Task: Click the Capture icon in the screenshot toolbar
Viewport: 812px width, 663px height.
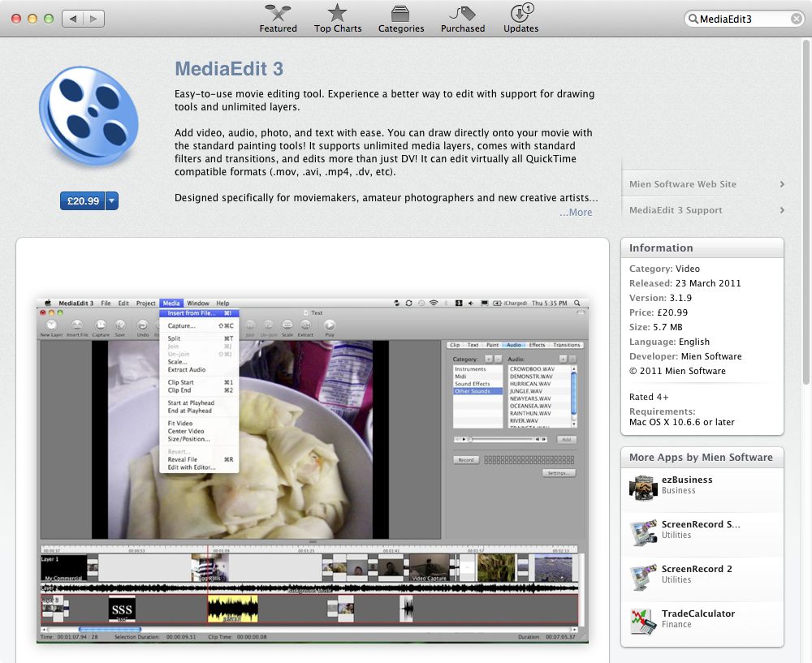Action: click(x=101, y=325)
